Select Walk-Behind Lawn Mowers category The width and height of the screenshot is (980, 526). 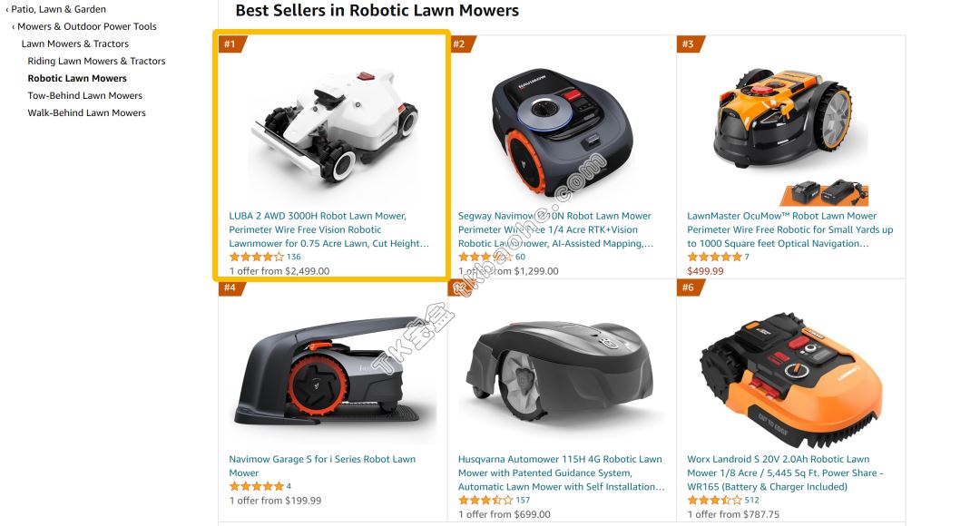(86, 113)
